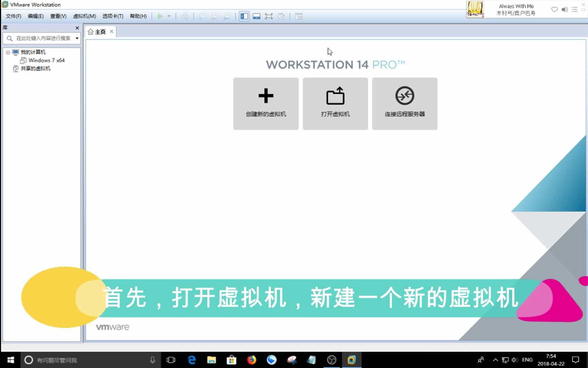
Task: Open the 选项卡(T) menu
Action: (x=113, y=16)
